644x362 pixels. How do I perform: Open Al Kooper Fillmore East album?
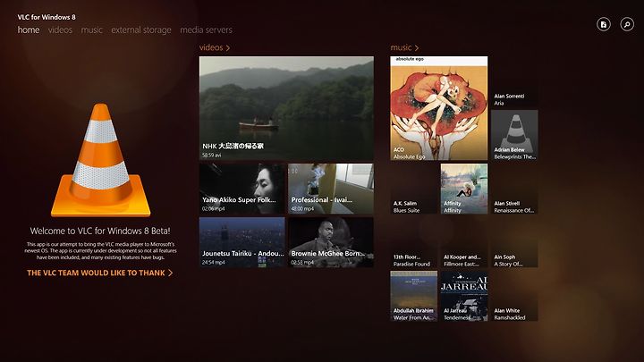point(464,242)
